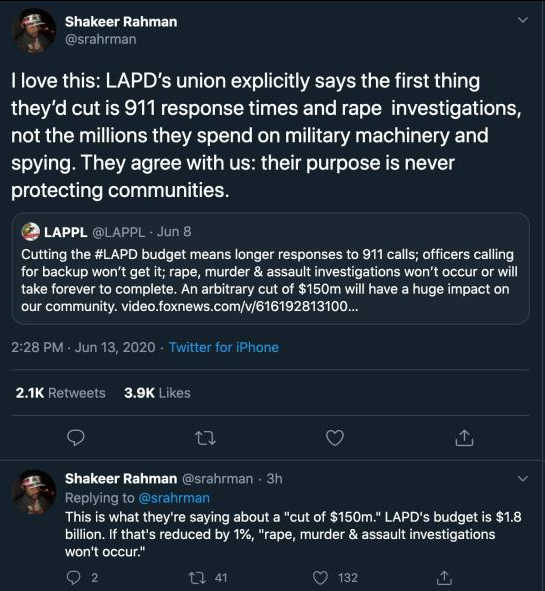
Task: Like the reply tweet with 132 likes
Action: click(320, 577)
